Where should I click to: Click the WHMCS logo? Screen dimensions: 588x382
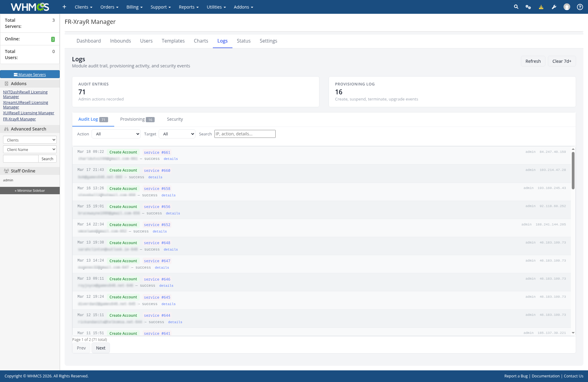point(30,7)
